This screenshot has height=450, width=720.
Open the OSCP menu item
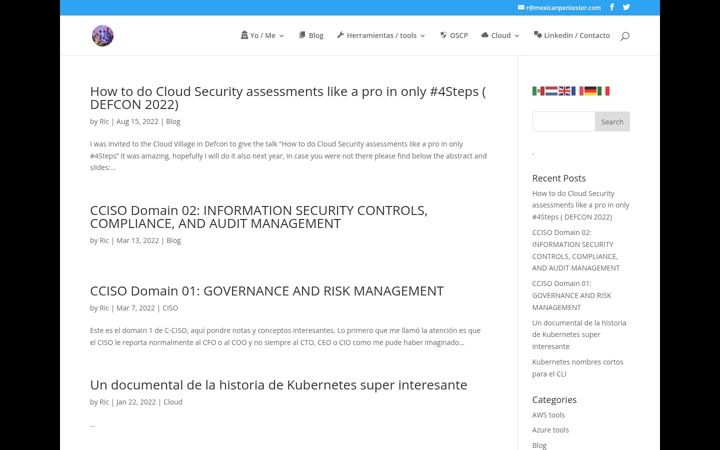click(454, 35)
